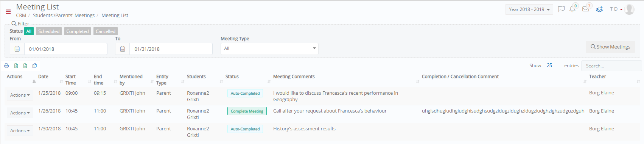Focus the table Search field
644x144 pixels.
point(611,66)
